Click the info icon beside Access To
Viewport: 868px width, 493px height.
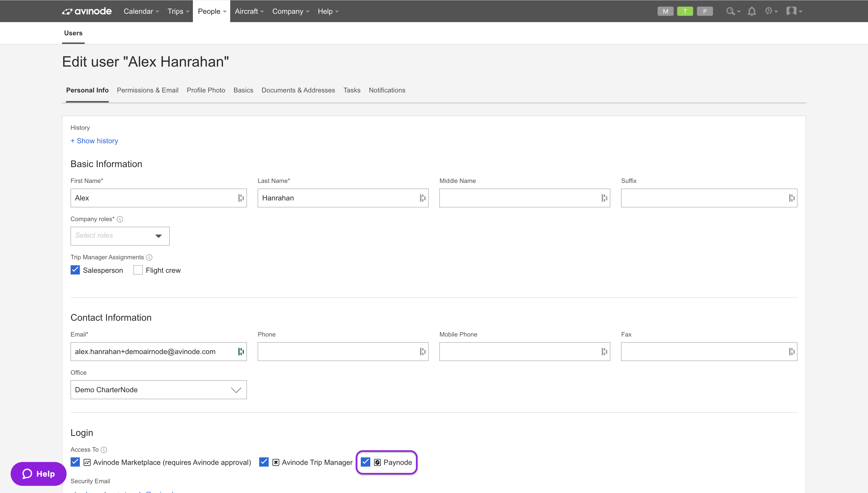(x=104, y=450)
